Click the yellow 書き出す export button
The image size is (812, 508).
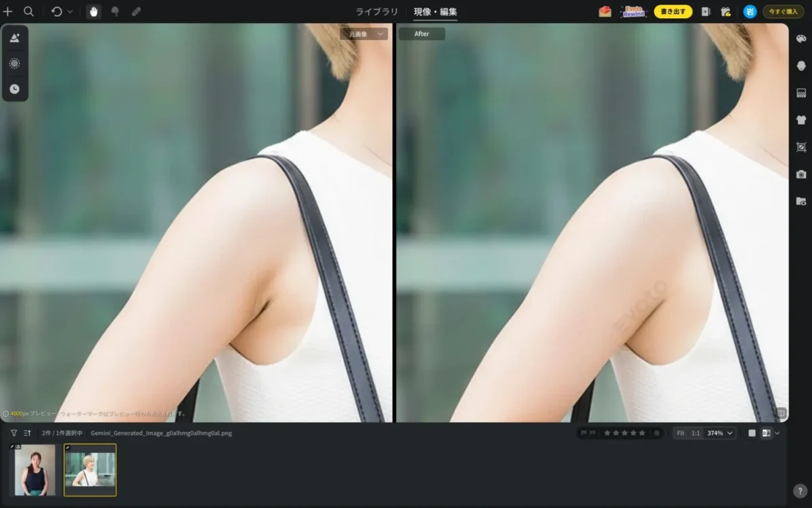(x=673, y=12)
